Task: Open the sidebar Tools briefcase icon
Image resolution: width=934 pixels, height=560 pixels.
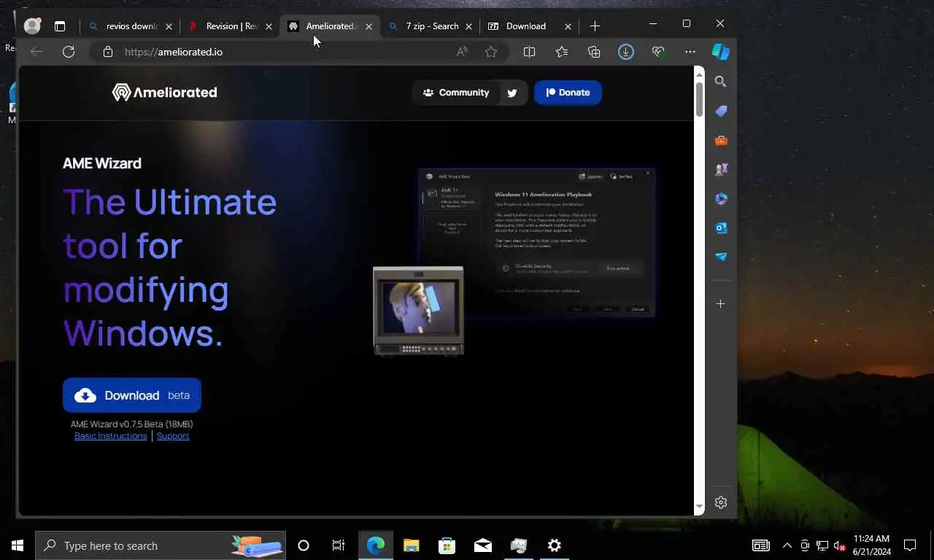Action: pos(721,140)
